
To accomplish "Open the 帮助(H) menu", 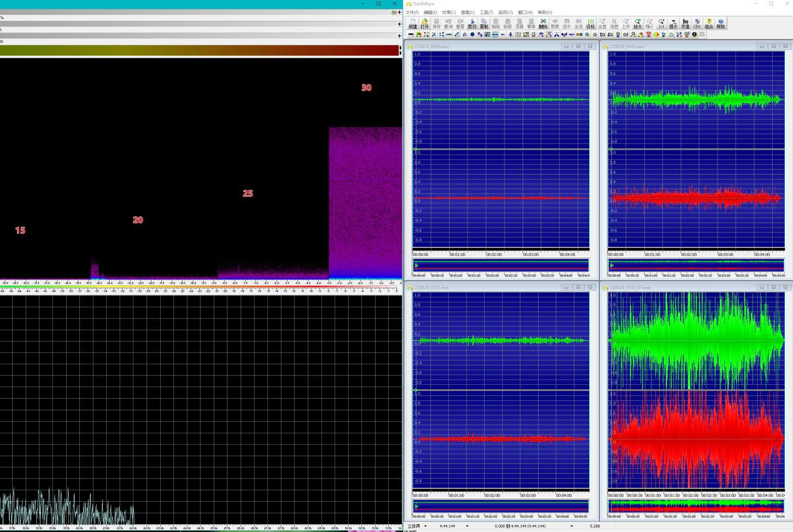I will pos(545,12).
